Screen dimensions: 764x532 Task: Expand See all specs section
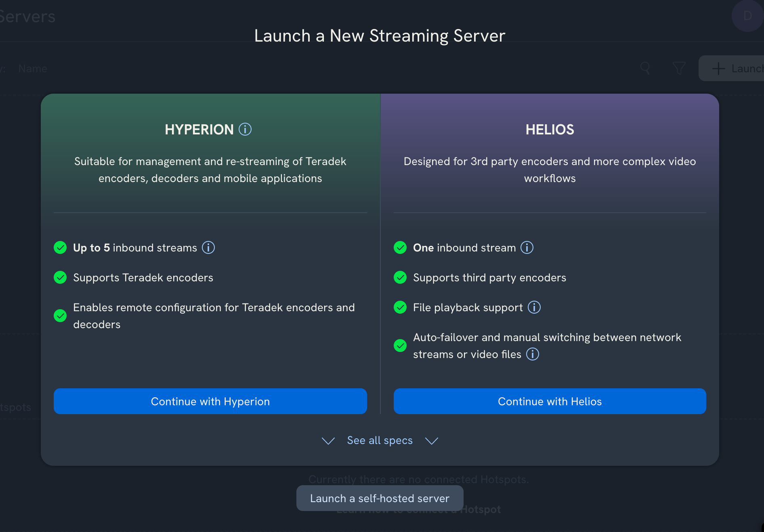[x=380, y=440]
